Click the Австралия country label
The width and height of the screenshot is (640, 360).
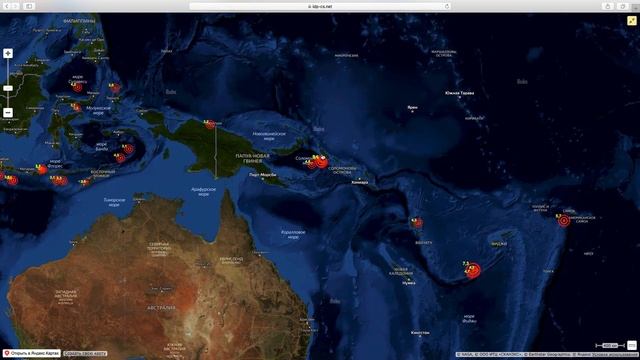coord(161,307)
